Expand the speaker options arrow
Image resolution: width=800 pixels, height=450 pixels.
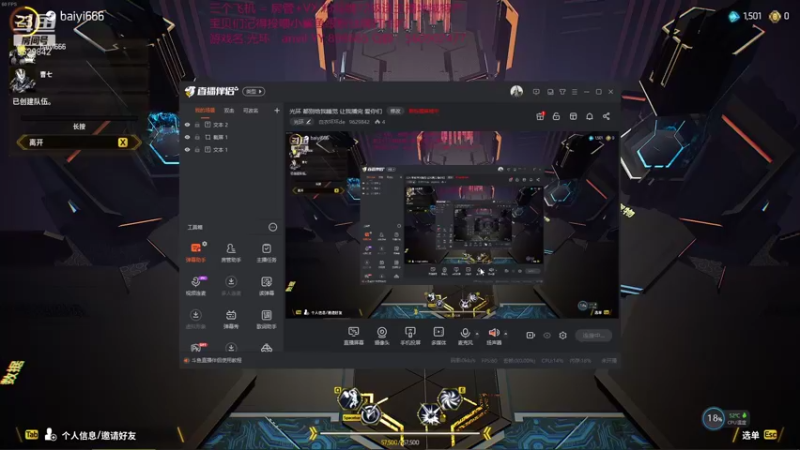(506, 334)
